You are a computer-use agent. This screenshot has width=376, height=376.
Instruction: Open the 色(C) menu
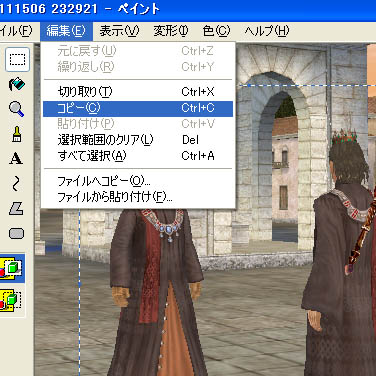[x=216, y=31]
